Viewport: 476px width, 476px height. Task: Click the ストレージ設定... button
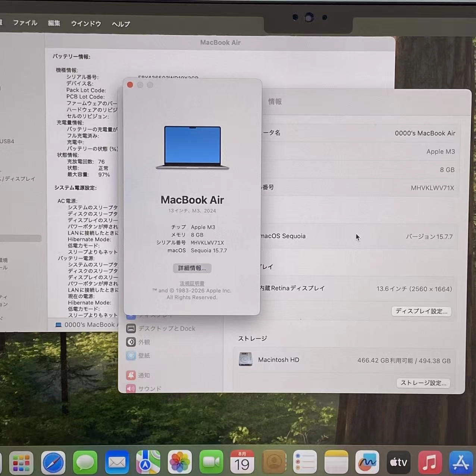click(423, 383)
